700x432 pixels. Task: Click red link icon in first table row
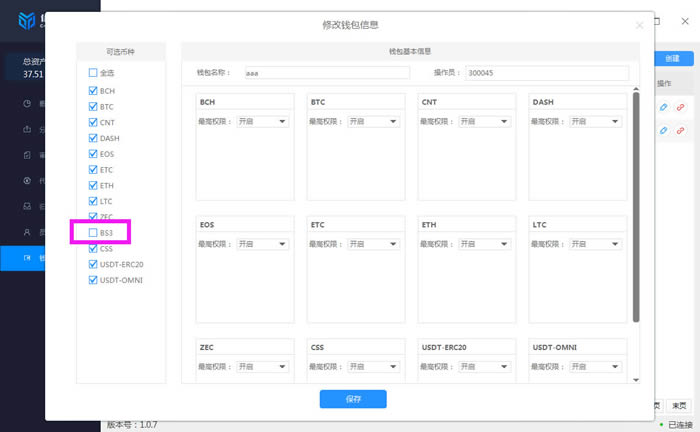click(680, 107)
